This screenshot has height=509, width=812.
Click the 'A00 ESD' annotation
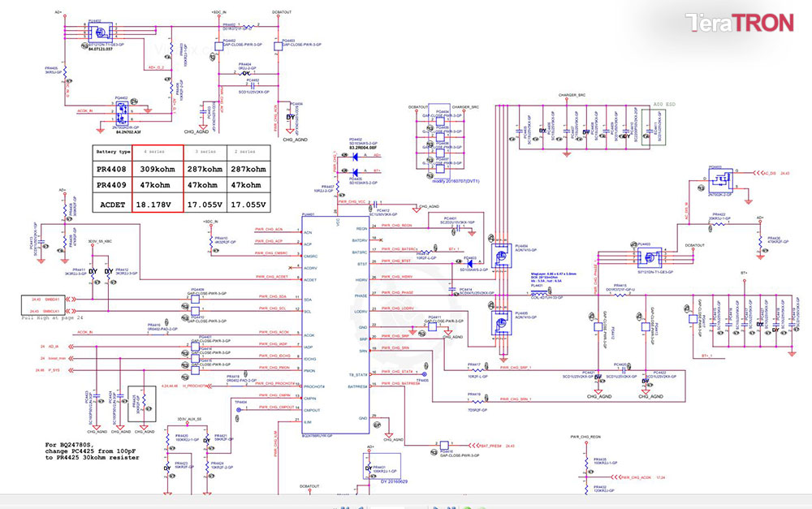point(664,105)
